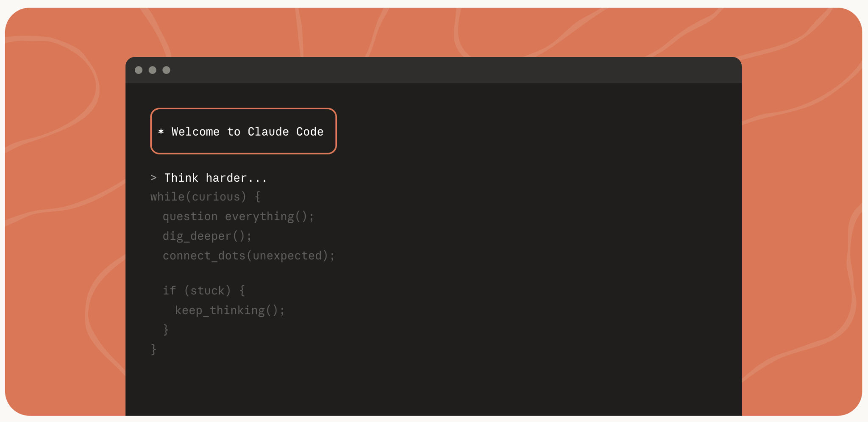Click the third gray window dot
The image size is (868, 422).
[x=167, y=70]
